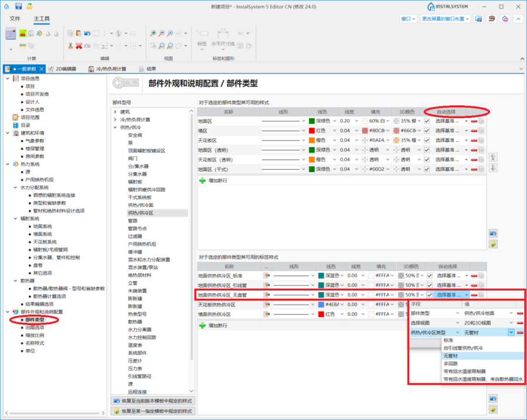Screen dimensions: 527x420
Task: Open a project with the folder icon
Action: point(30,6)
